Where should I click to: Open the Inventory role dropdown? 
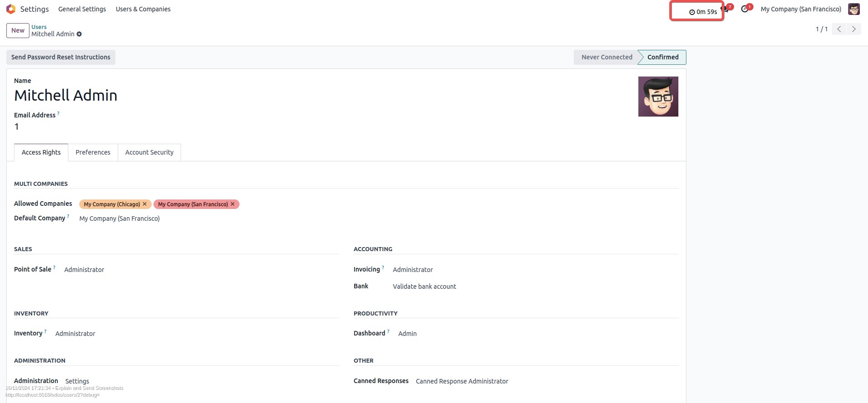tap(75, 334)
